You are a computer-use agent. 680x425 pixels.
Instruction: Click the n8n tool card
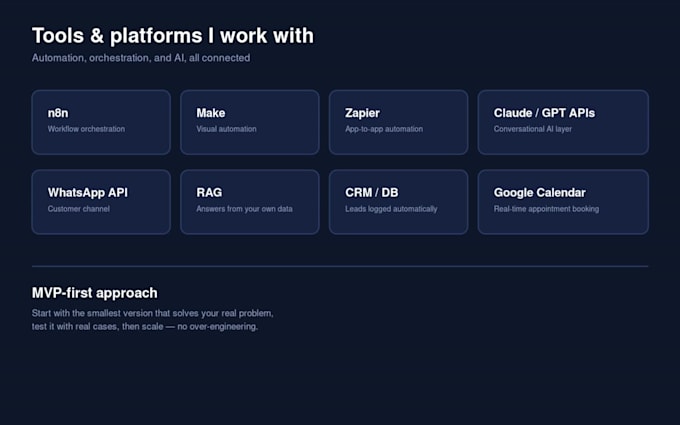101,122
